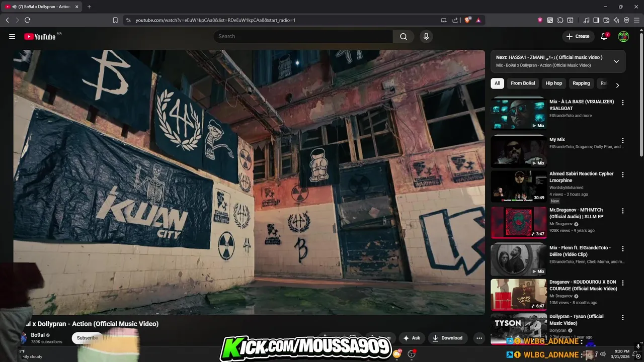
Task: Open the Bo9al channel name link
Action: 38,335
